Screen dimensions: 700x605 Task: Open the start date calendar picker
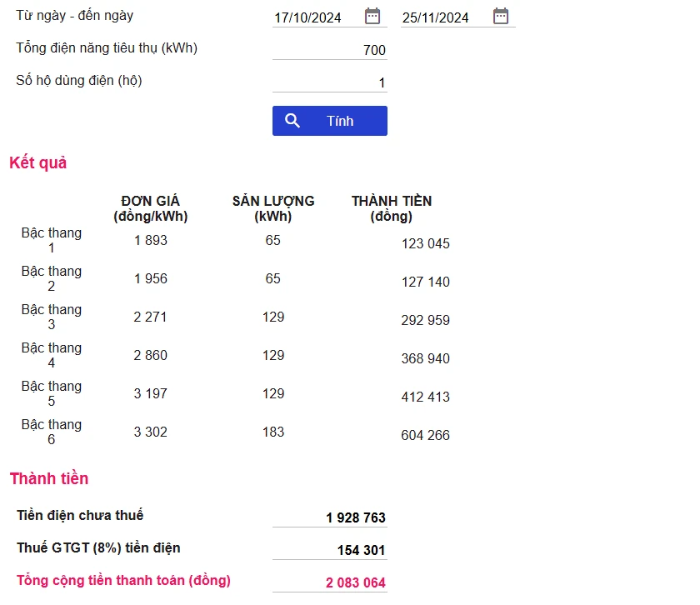coord(372,16)
